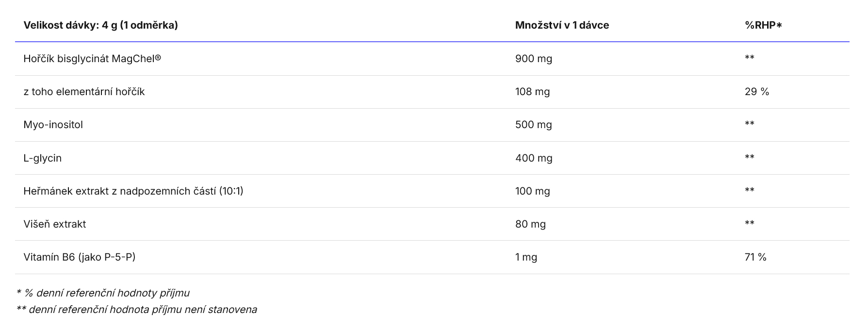Click the '71 %' RHP value
Screen dimensions: 868x329
point(755,257)
